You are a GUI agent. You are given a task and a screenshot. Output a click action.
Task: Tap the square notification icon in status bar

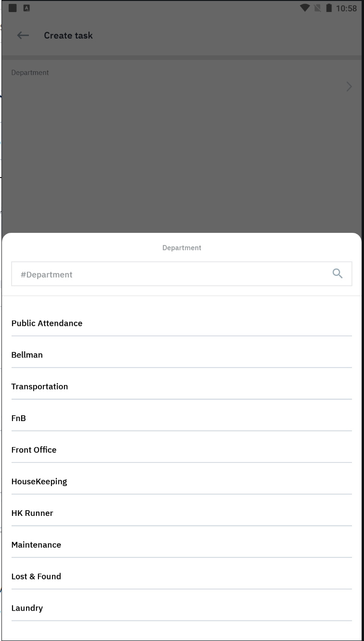13,8
